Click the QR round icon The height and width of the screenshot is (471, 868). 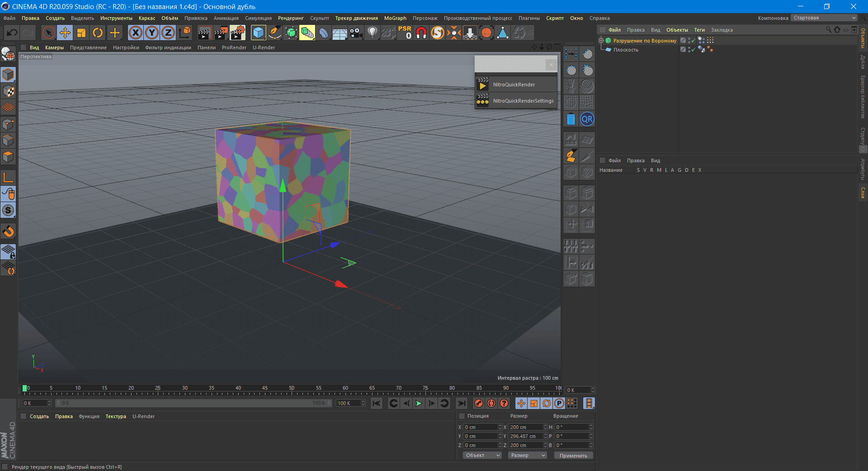(587, 119)
